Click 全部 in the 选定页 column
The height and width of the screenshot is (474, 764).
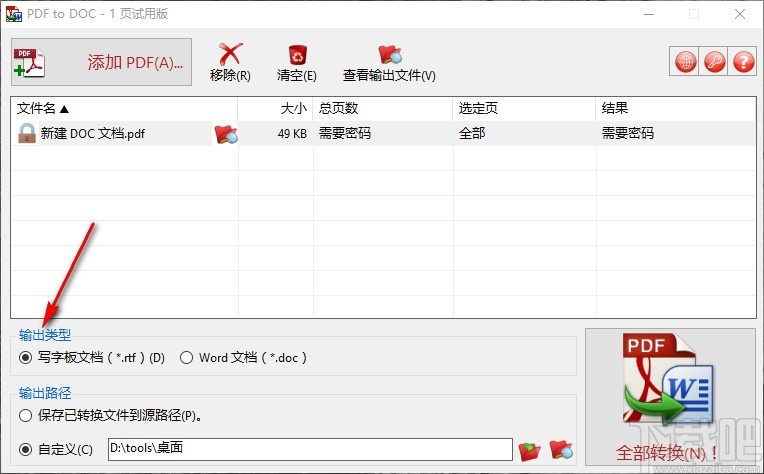[x=472, y=133]
